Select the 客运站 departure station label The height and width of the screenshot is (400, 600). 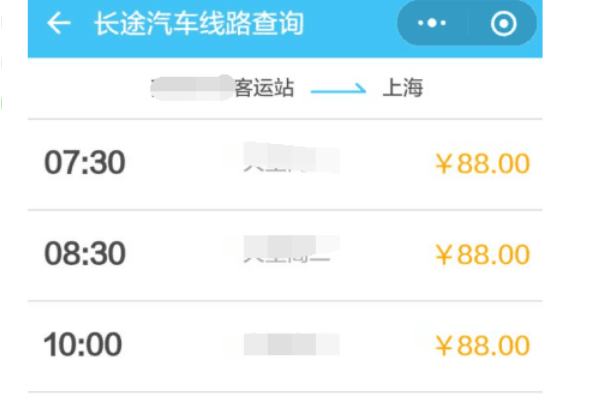tap(264, 88)
